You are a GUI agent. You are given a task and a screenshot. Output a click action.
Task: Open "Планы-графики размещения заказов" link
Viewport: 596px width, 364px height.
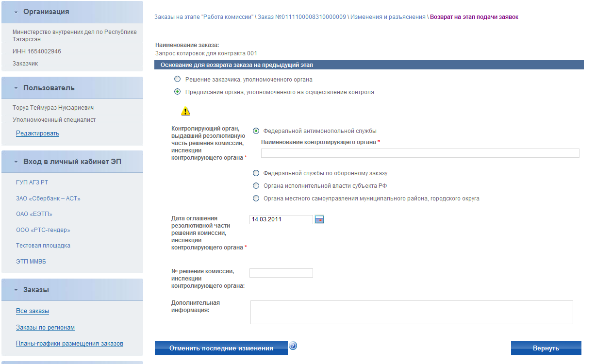[x=69, y=344]
